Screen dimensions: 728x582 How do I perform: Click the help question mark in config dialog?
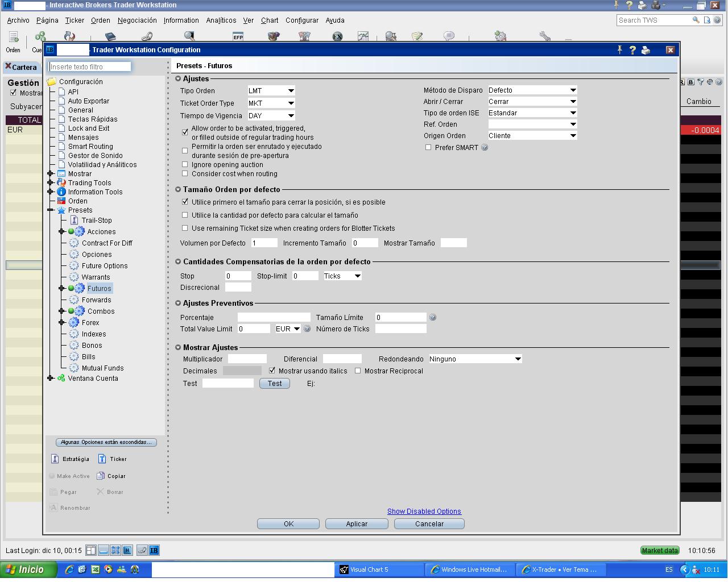tap(632, 50)
